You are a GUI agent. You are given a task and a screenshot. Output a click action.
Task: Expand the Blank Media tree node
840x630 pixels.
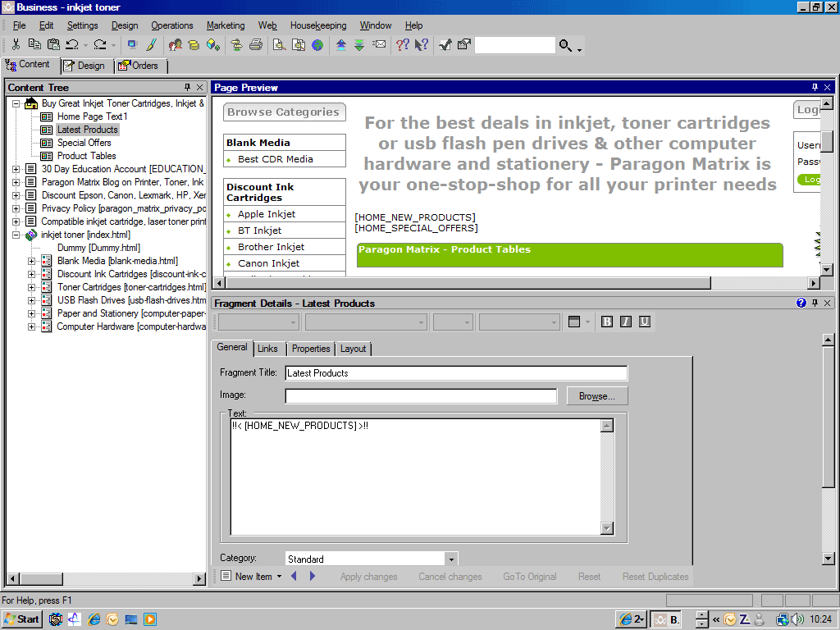pos(32,261)
